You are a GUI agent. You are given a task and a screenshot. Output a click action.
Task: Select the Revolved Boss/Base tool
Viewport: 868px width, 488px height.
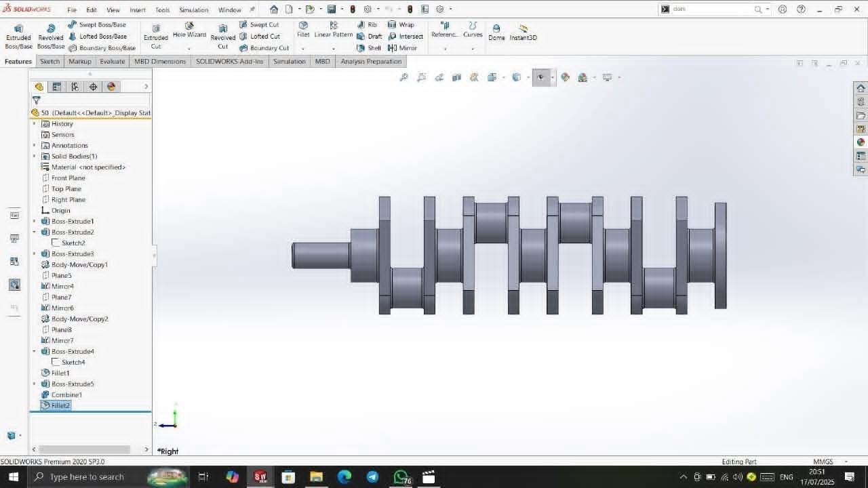pos(51,37)
